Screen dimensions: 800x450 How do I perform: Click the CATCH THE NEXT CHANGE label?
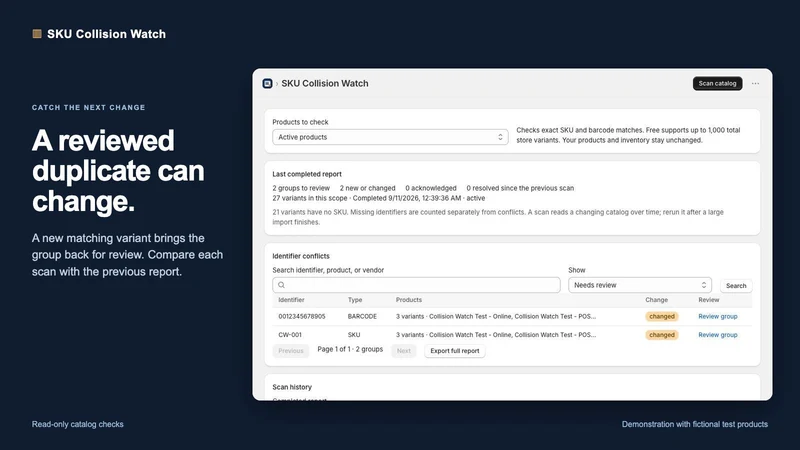click(88, 108)
